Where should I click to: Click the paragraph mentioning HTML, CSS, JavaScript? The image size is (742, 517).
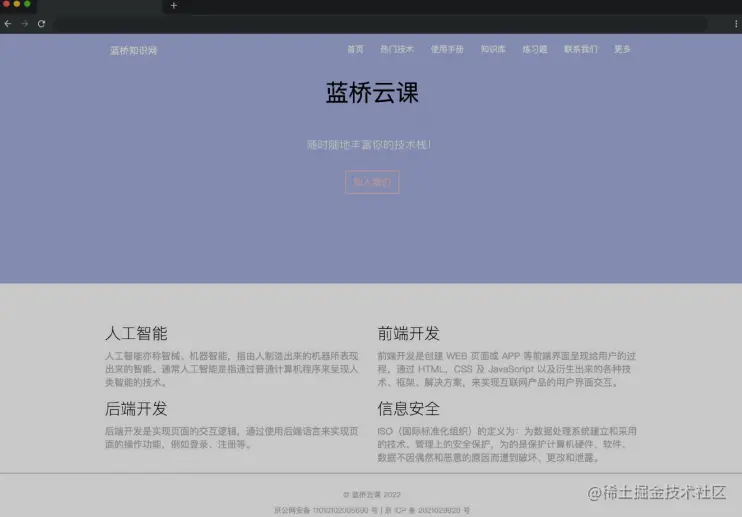point(506,369)
